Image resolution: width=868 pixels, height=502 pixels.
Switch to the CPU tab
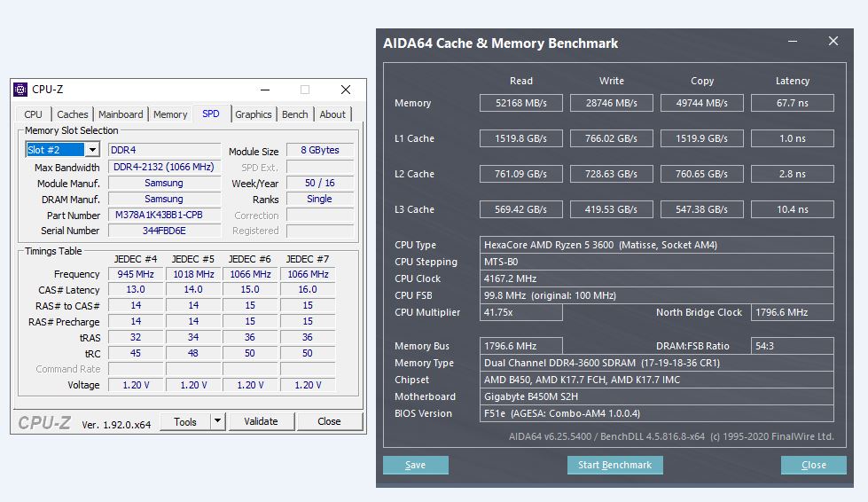33,114
